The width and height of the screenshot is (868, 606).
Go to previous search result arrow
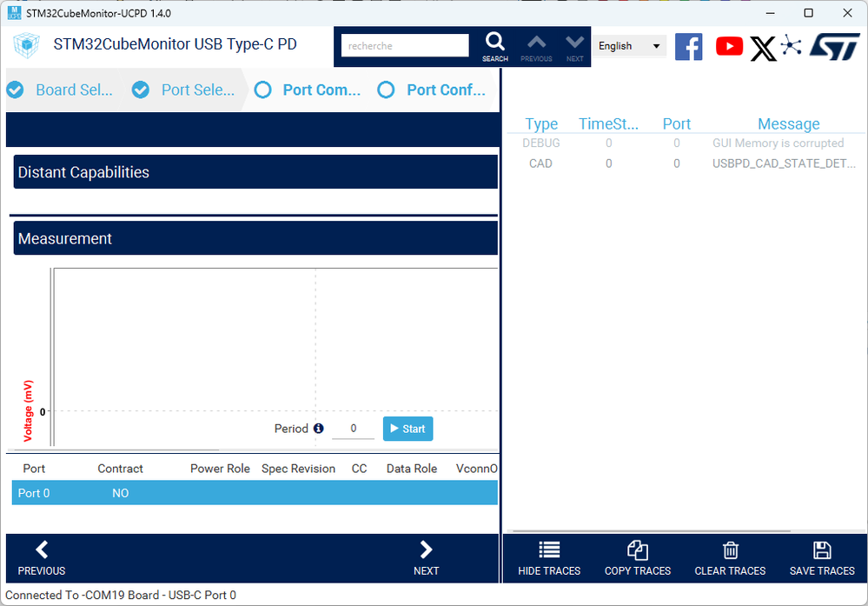point(536,42)
